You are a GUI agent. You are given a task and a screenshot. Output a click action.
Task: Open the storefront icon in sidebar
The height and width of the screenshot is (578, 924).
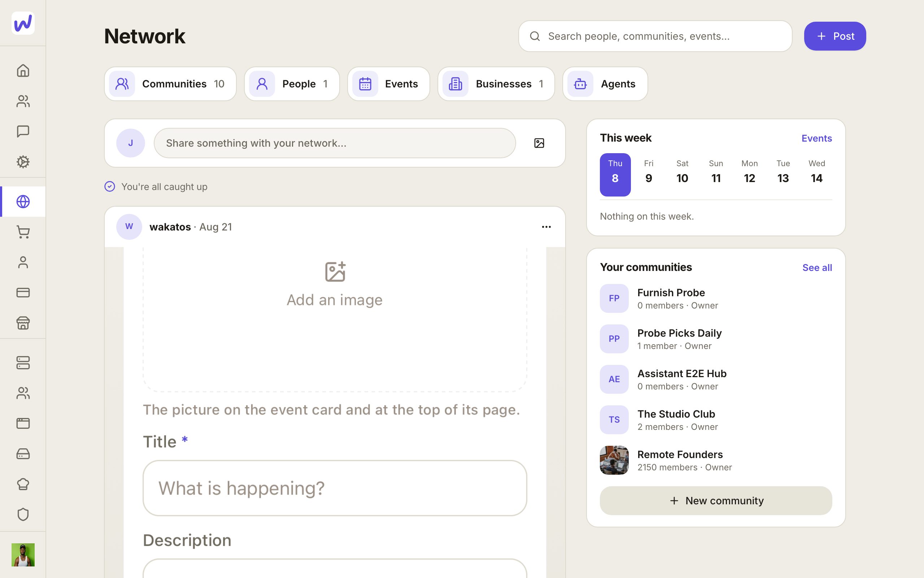[23, 323]
